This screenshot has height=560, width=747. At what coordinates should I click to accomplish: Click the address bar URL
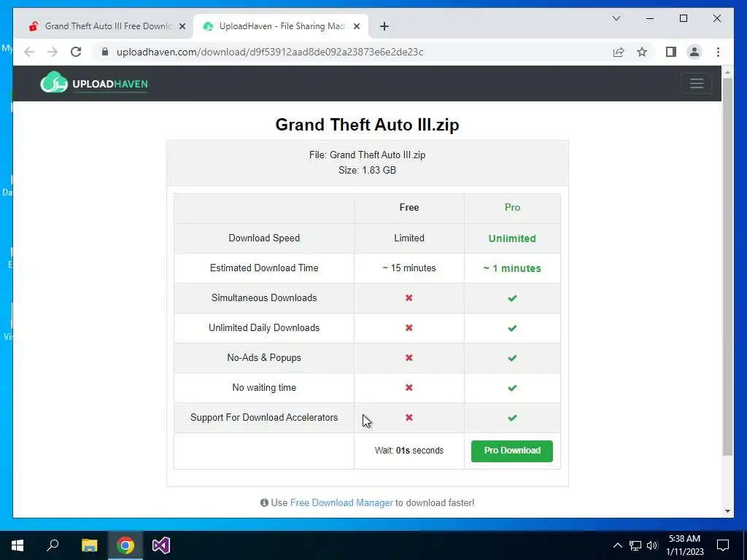(270, 52)
